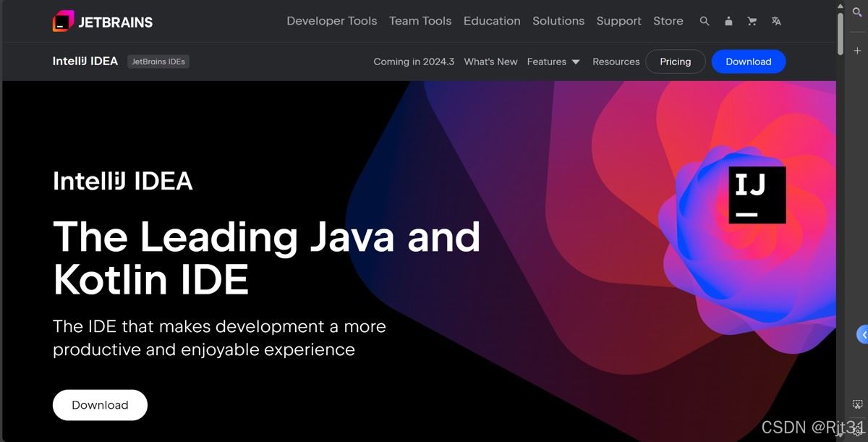Open the Team Tools menu
This screenshot has width=868, height=442.
click(x=420, y=21)
